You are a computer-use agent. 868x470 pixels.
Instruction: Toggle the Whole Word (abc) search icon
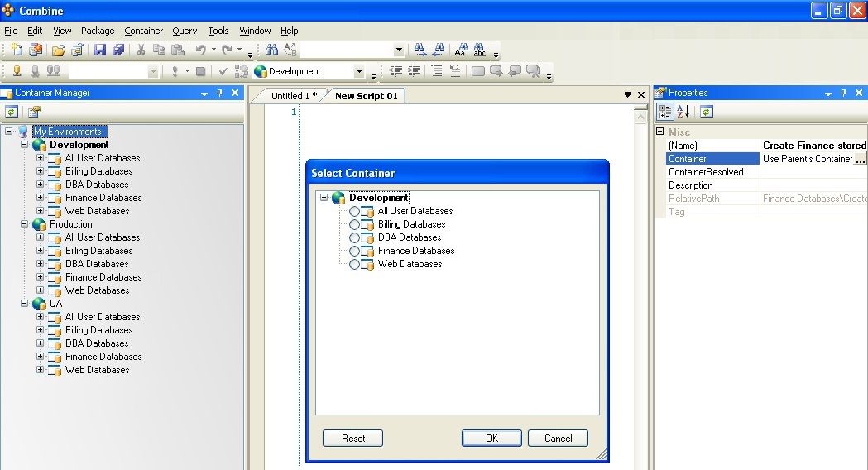[x=479, y=50]
